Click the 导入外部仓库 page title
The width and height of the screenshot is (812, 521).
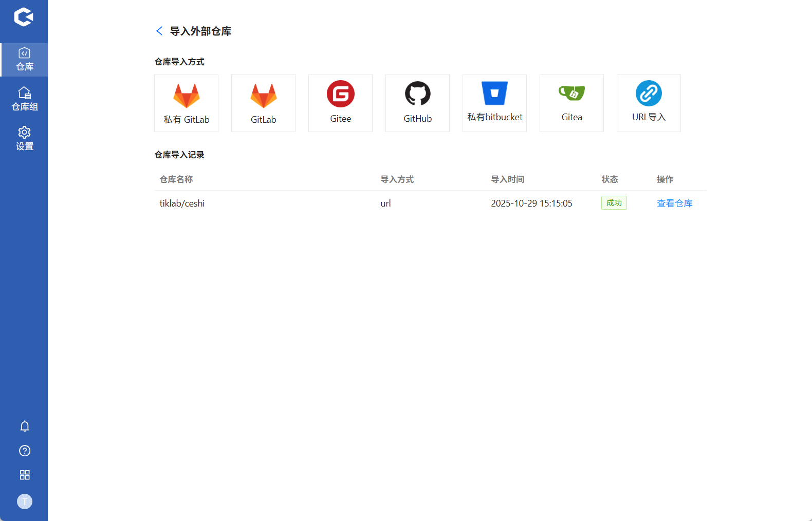coord(200,31)
